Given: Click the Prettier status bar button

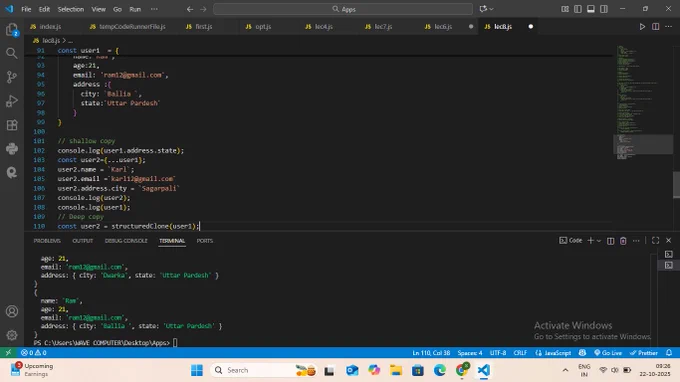Looking at the screenshot, I should pos(644,353).
